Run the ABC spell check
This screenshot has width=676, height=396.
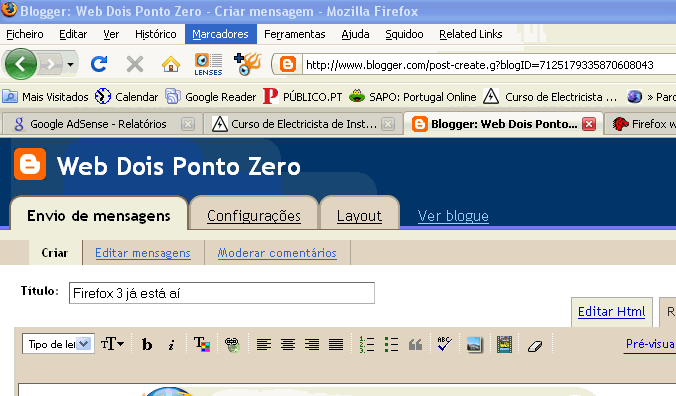point(444,344)
